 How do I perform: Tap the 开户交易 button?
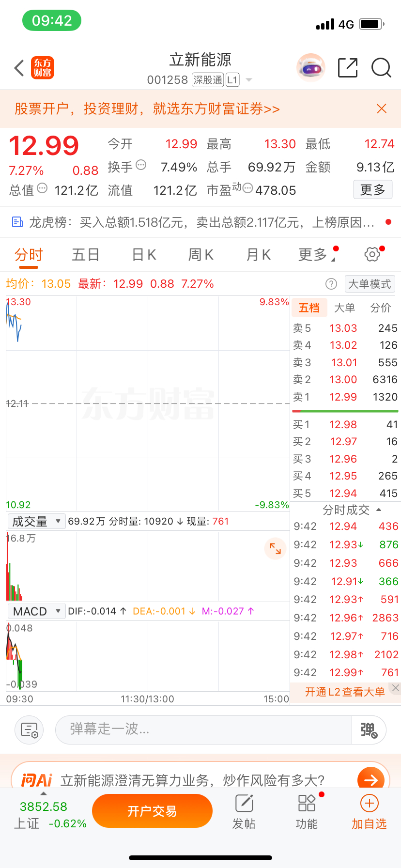pyautogui.click(x=152, y=811)
